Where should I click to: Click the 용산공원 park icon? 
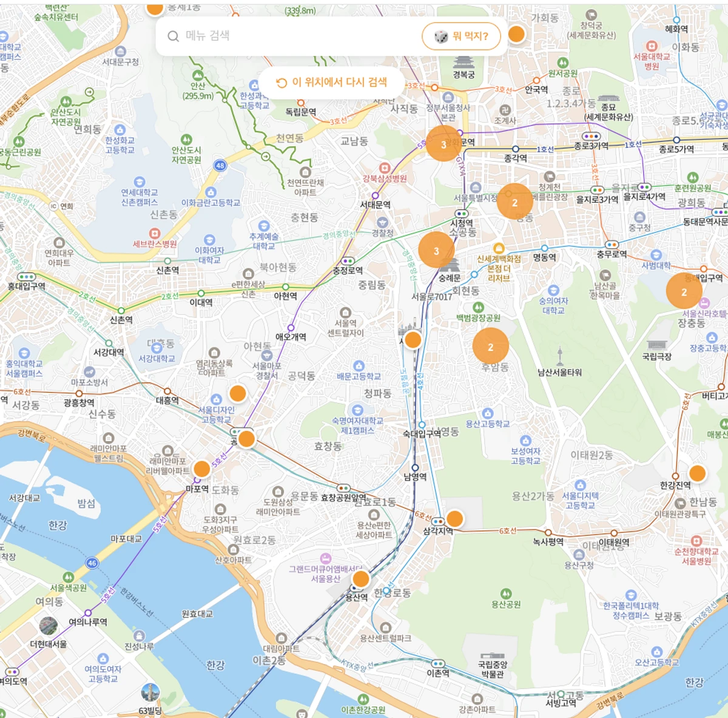[x=506, y=594]
